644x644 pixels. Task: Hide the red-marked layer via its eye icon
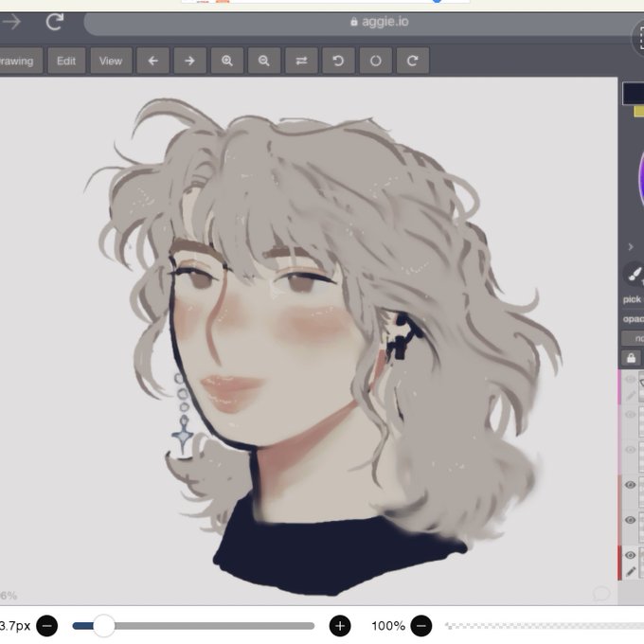[631, 555]
